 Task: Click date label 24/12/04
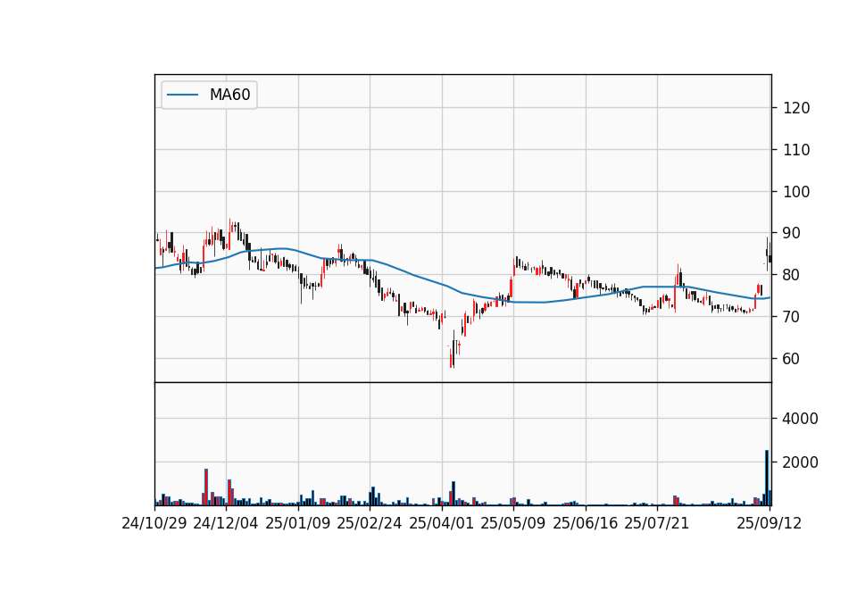point(226,523)
